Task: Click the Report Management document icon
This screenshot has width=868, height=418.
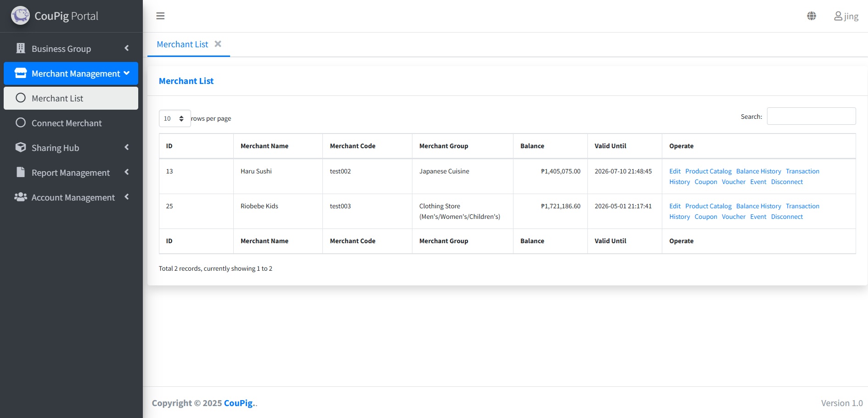Action: click(x=20, y=172)
